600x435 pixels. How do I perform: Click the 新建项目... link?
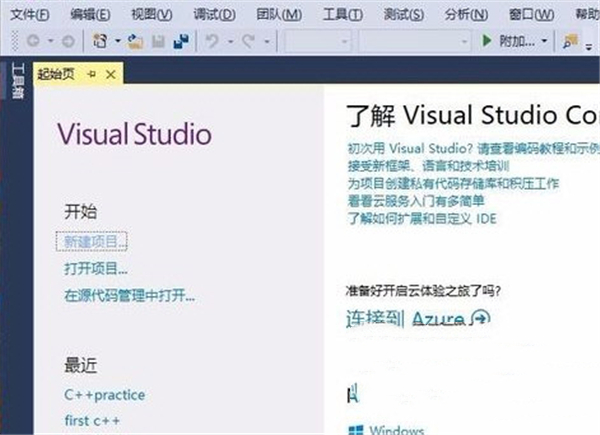96,242
